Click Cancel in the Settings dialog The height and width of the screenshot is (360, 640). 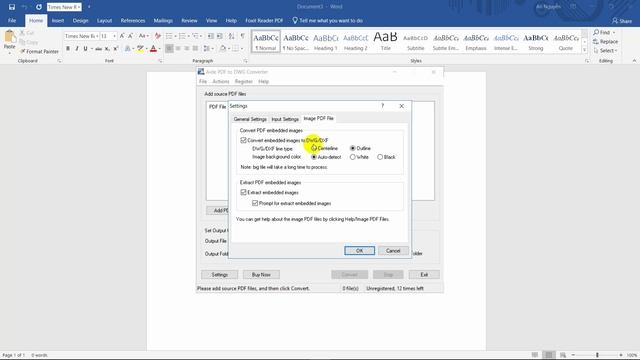point(393,251)
